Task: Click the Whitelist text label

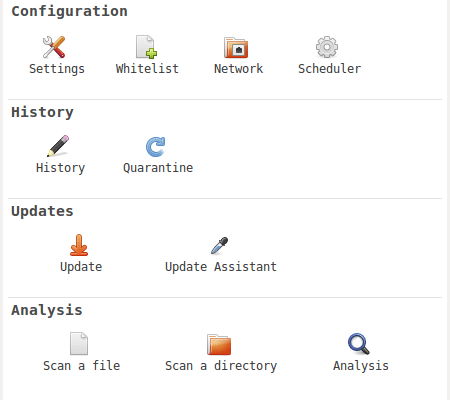Action: point(147,69)
